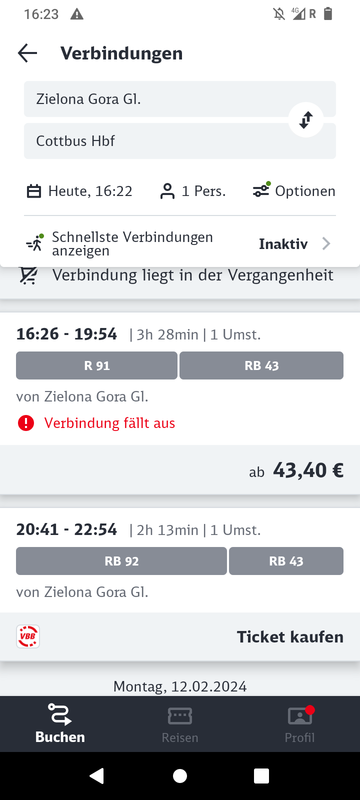The image size is (360, 800).
Task: Tap the VBB logo icon
Action: point(28,637)
